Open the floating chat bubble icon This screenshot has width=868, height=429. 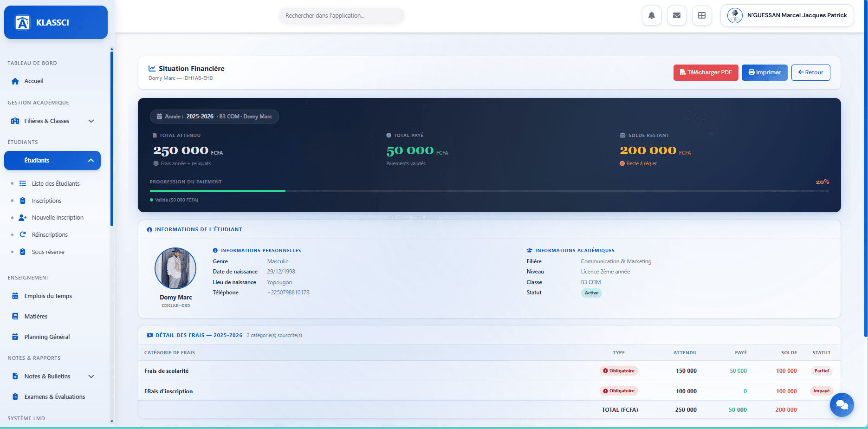pos(842,405)
